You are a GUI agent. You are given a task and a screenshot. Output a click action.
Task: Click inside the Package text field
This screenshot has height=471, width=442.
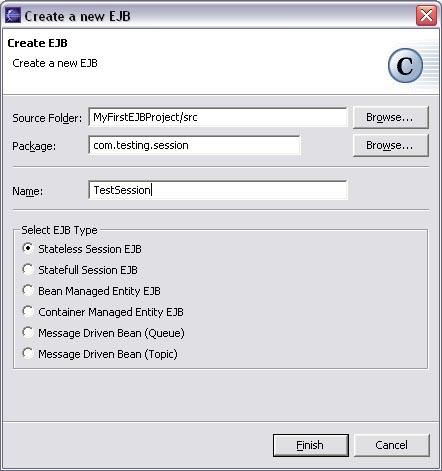(x=194, y=145)
